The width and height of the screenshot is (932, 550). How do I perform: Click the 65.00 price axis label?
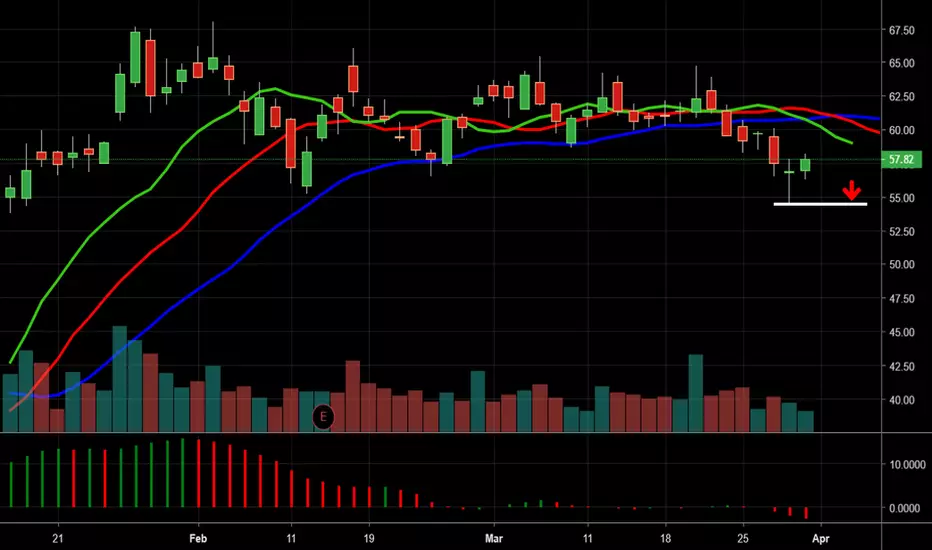(901, 62)
